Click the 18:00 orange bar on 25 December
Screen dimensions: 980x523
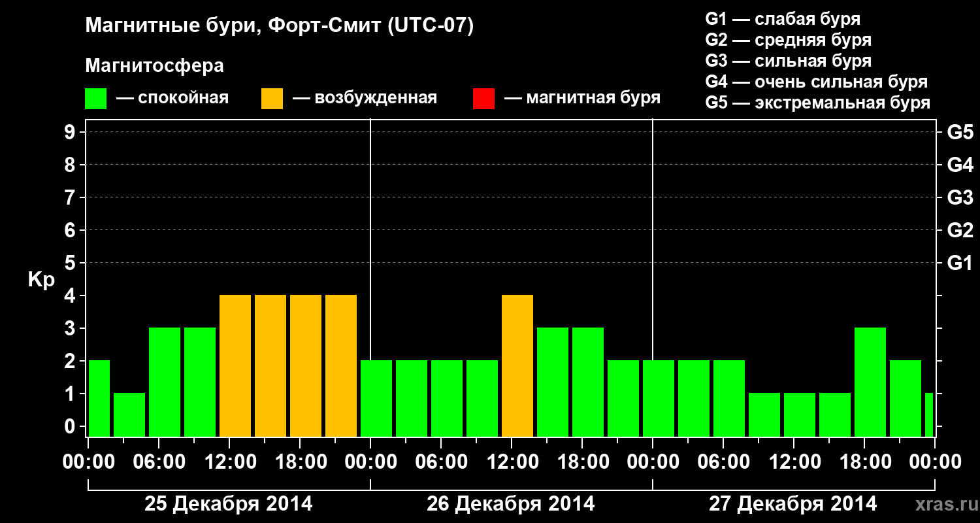[306, 365]
